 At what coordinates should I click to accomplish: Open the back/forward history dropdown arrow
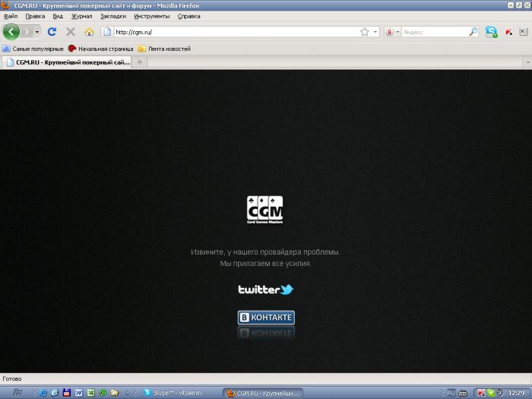[37, 32]
